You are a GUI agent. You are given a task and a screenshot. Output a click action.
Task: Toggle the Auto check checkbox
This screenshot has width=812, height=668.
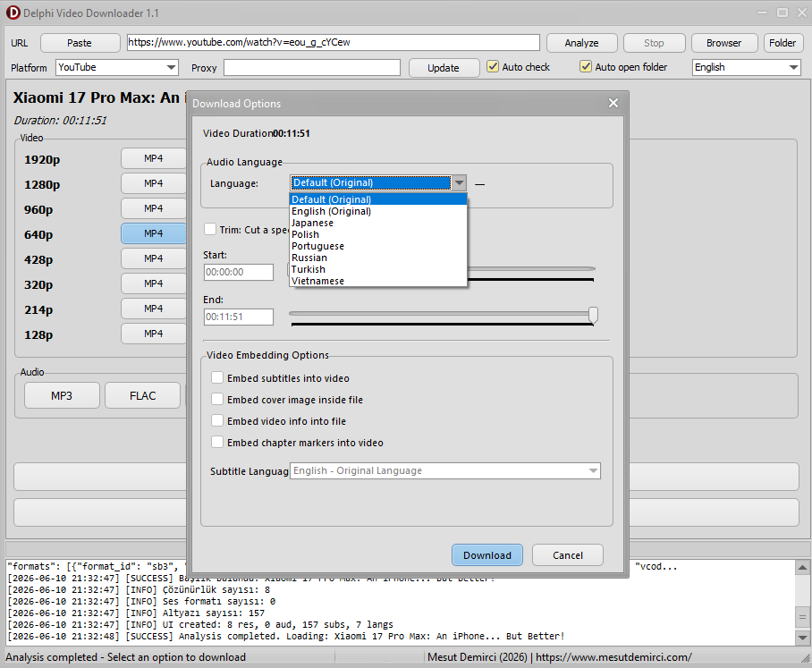tap(493, 67)
